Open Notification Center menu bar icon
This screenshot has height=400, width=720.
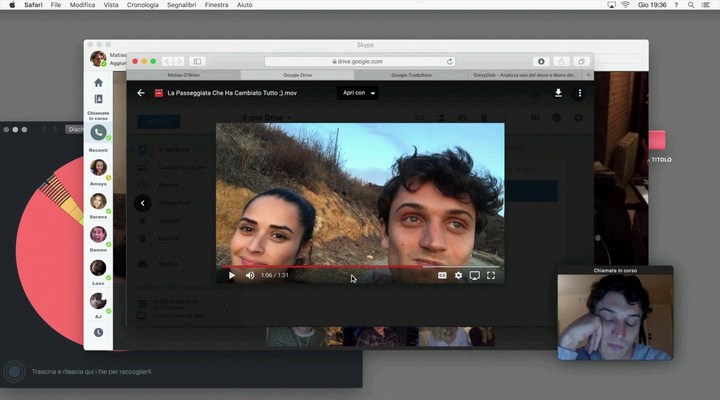point(706,5)
